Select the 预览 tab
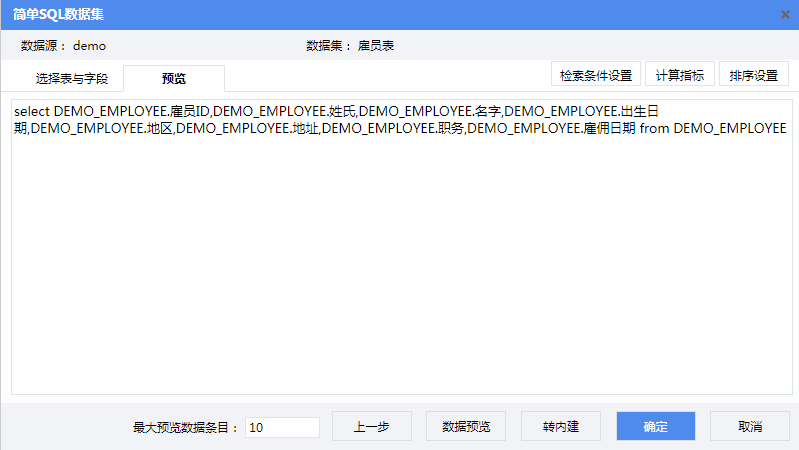The width and height of the screenshot is (799, 450). click(173, 78)
